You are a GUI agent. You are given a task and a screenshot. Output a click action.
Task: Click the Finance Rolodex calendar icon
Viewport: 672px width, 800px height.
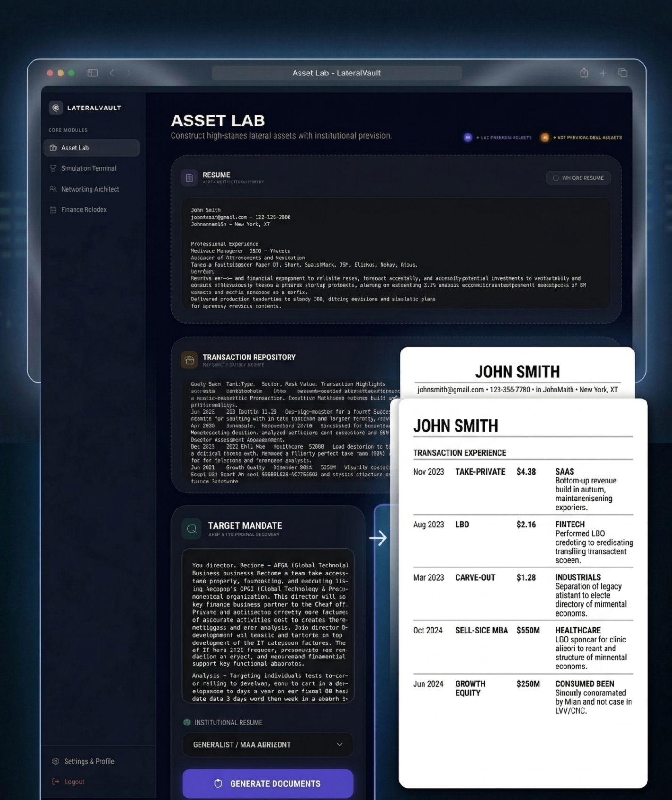point(53,210)
